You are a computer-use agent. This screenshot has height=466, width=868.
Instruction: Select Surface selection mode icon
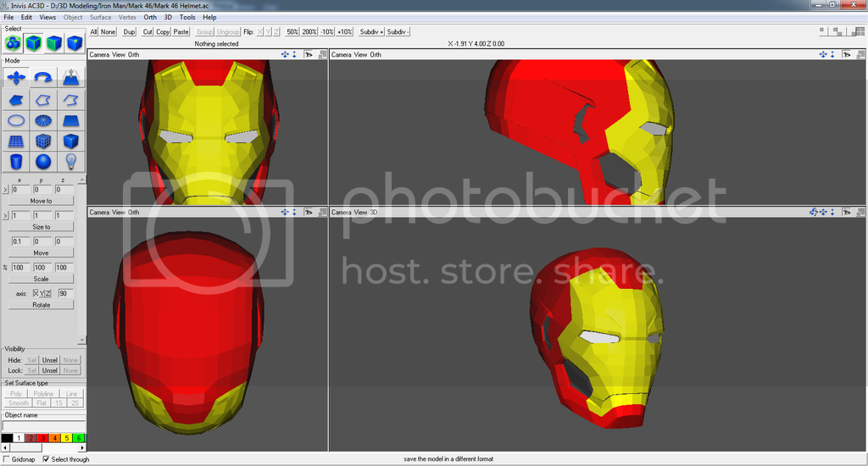[x=54, y=42]
